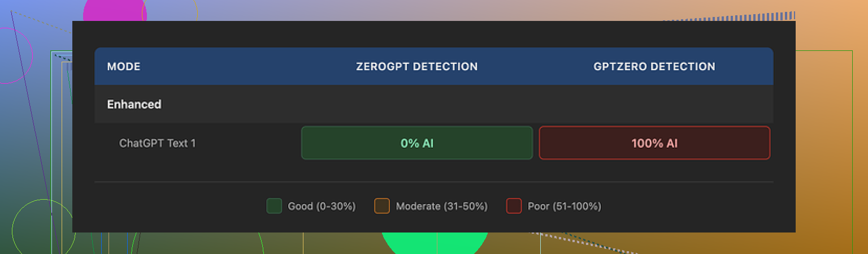This screenshot has height=254, width=868.
Task: Collapse the Enhanced group row
Action: tap(134, 105)
